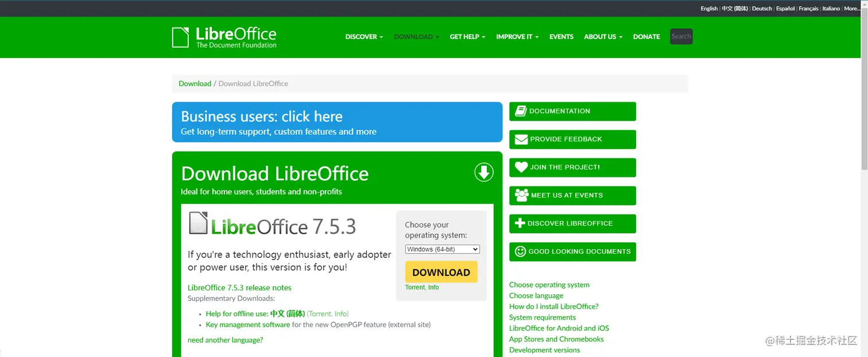This screenshot has height=357, width=868.
Task: Click the LibreOffice 7.5.3 document logo
Action: click(x=272, y=224)
